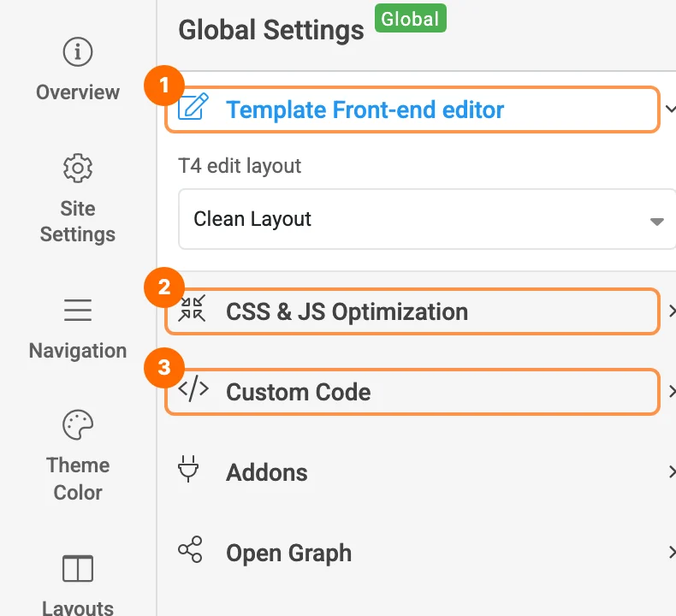Click the Template Front-end editor pencil icon
Viewport: 676px width, 616px height.
(193, 106)
